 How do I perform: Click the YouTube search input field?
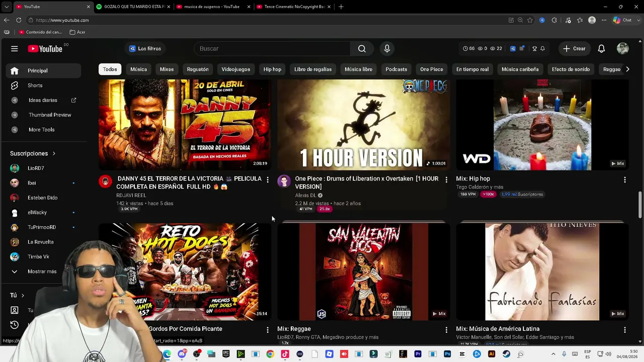click(x=272, y=49)
